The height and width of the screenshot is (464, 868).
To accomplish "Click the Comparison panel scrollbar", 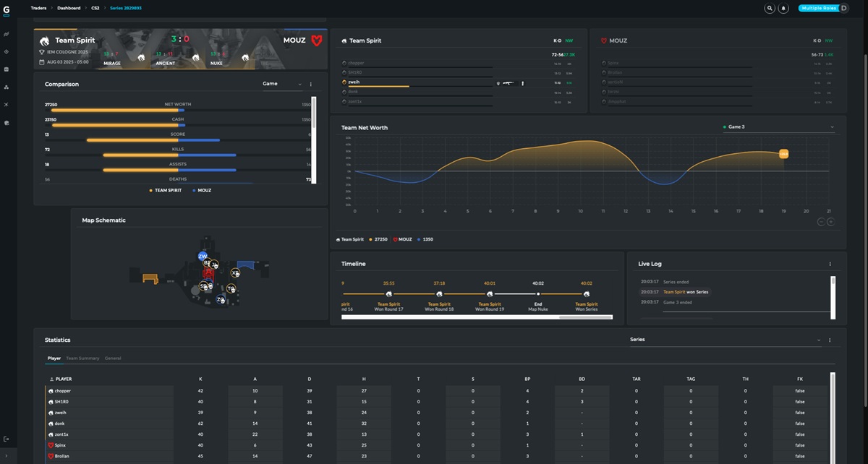I will 313,141.
